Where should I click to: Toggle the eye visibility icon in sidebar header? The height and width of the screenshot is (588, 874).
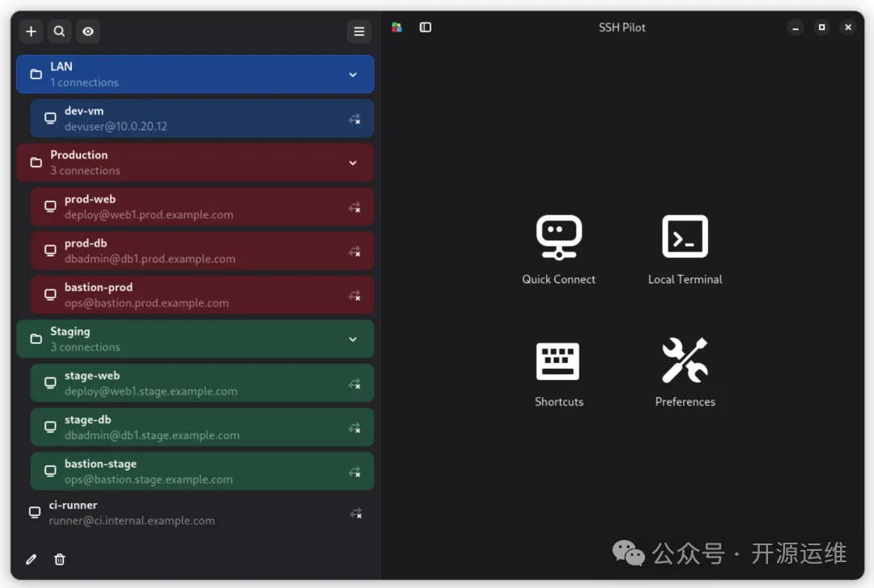tap(88, 32)
